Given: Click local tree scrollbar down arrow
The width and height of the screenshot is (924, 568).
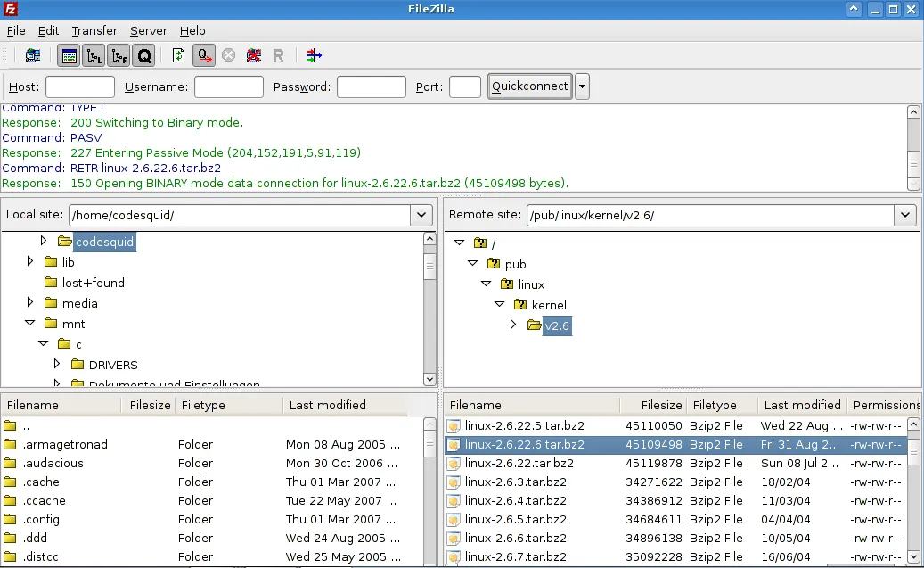Looking at the screenshot, I should [x=429, y=379].
